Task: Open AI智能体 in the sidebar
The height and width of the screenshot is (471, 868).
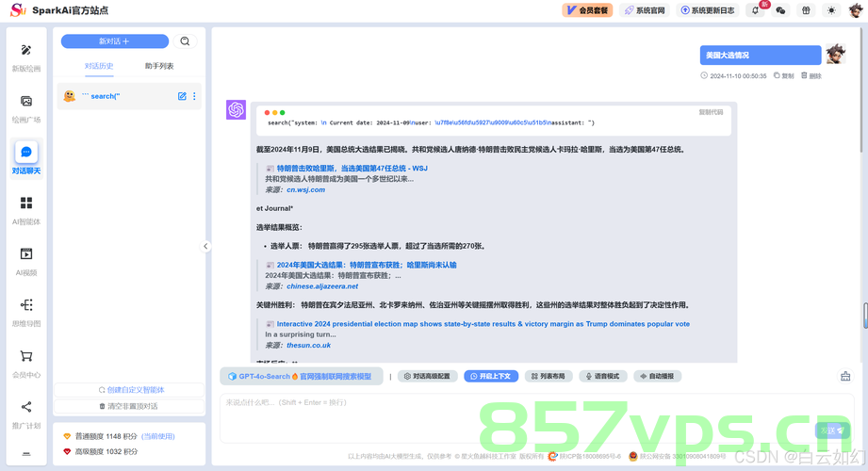Action: point(26,211)
